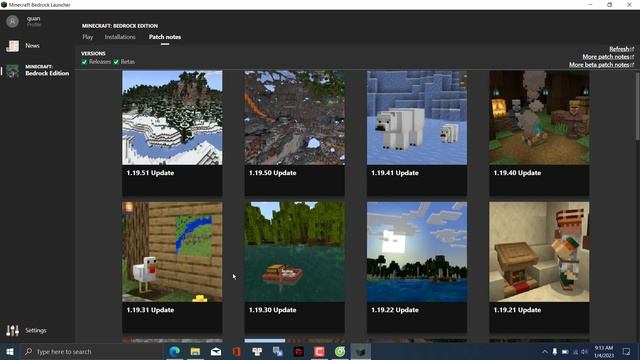Screen dimensions: 640x360
Task: Uncheck the Betas checkbox
Action: pyautogui.click(x=116, y=62)
